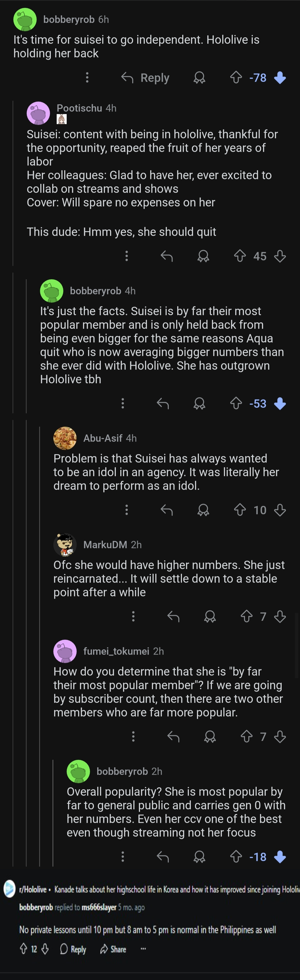Open the r/Hololive subreddit link
The image size is (300, 980).
click(x=33, y=889)
